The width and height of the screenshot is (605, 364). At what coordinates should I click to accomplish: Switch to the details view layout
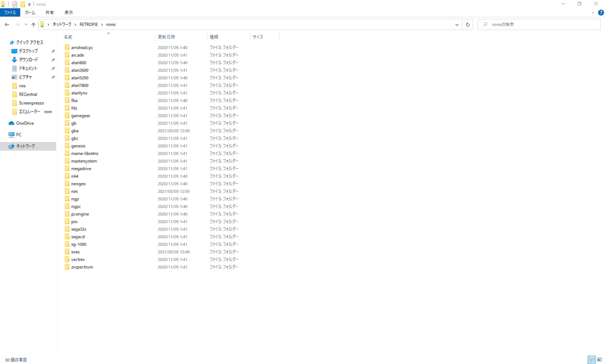[591, 360]
